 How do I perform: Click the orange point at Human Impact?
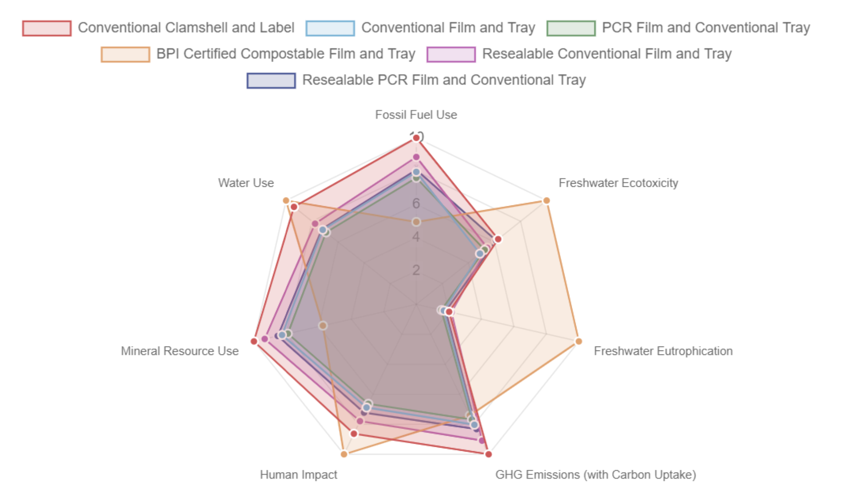[x=344, y=454]
